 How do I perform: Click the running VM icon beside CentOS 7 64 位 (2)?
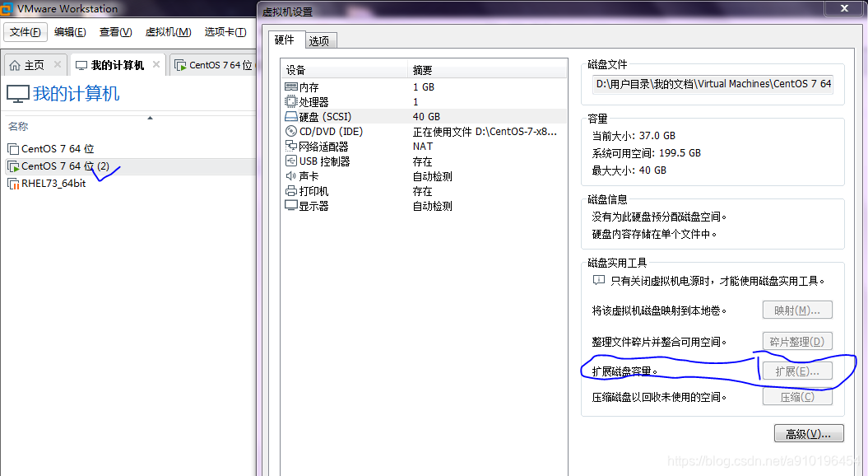coord(13,166)
